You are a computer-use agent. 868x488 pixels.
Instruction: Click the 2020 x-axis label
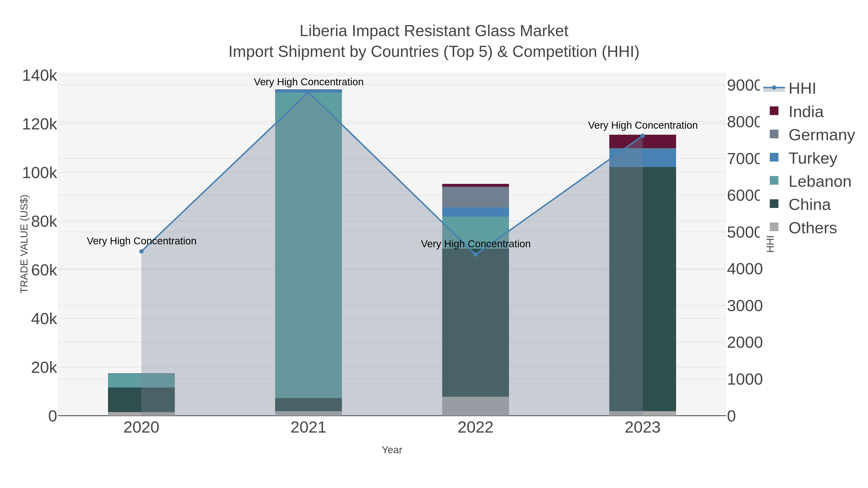(x=142, y=427)
